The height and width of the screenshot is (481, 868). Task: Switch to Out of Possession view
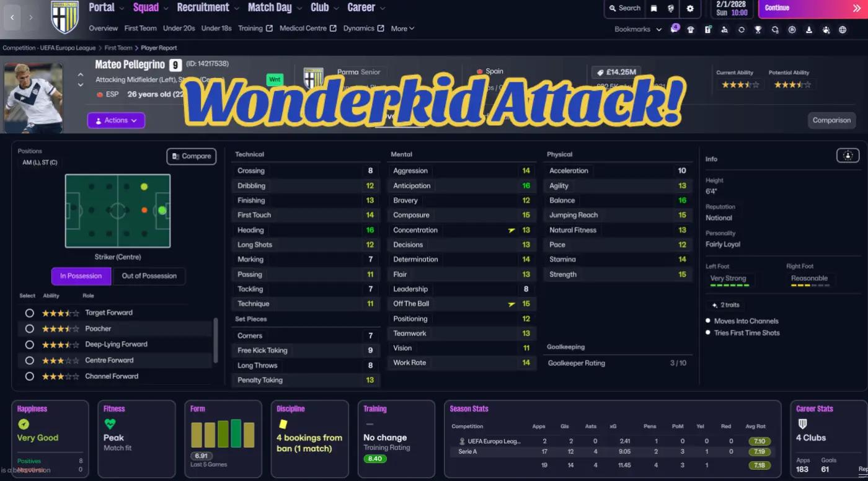(x=149, y=276)
